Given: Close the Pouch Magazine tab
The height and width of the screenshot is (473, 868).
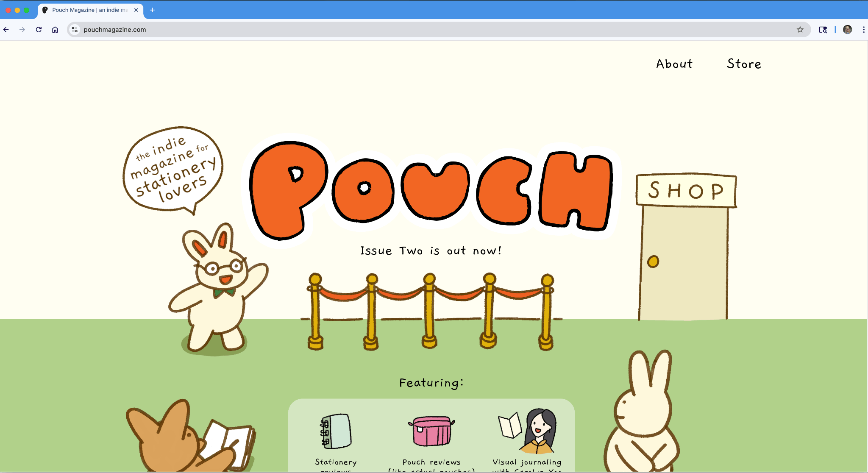Looking at the screenshot, I should (x=136, y=10).
